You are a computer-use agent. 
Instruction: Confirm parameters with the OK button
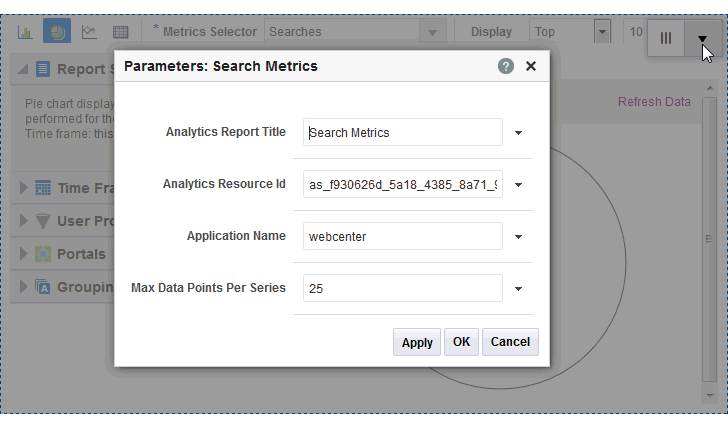pyautogui.click(x=461, y=342)
